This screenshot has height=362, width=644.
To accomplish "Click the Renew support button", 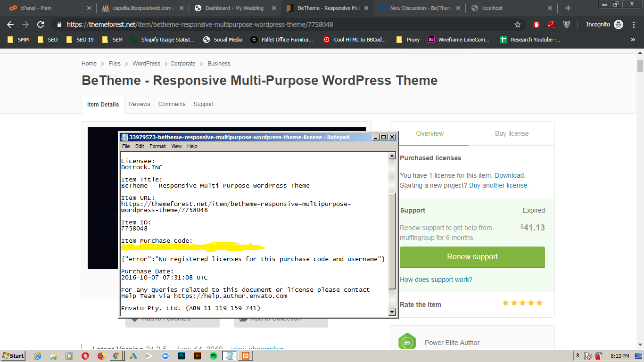I will coord(472,257).
